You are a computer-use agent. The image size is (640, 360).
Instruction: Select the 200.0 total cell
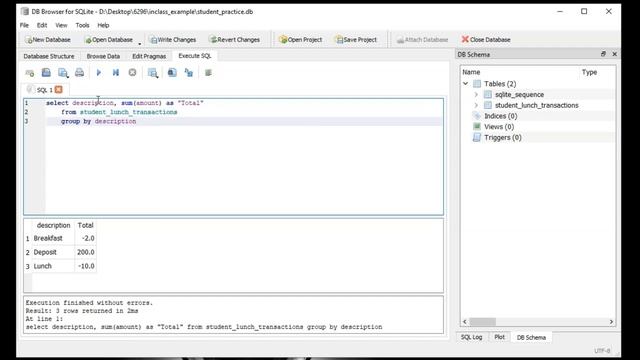coord(86,252)
